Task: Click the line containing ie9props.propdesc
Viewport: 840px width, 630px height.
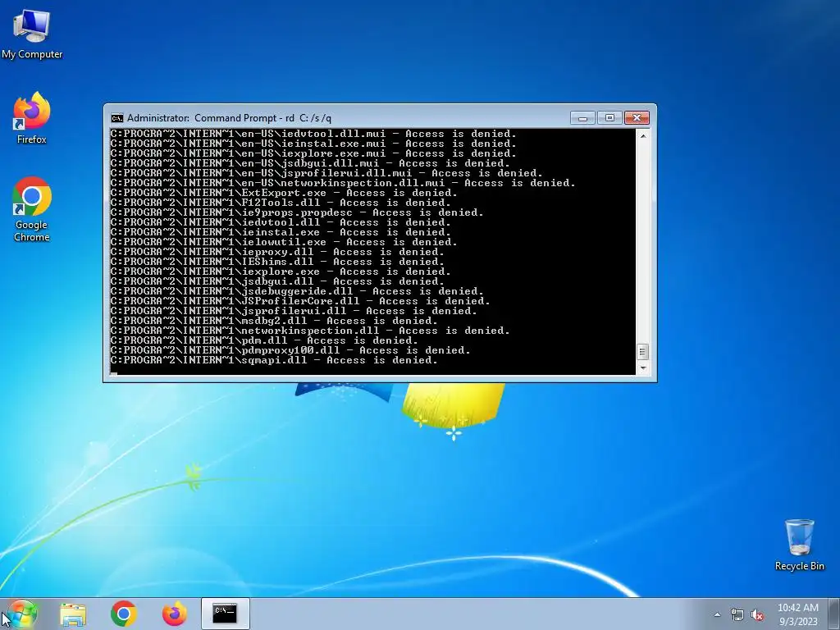Action: [x=297, y=212]
